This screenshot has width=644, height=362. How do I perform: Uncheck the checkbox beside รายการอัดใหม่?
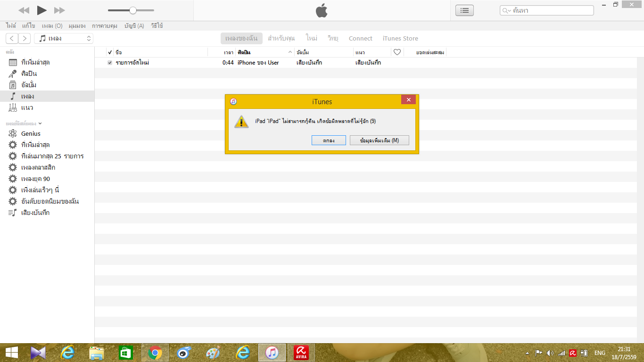tap(110, 63)
